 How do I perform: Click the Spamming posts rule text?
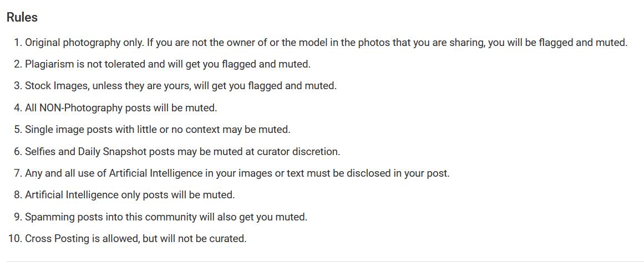166,217
